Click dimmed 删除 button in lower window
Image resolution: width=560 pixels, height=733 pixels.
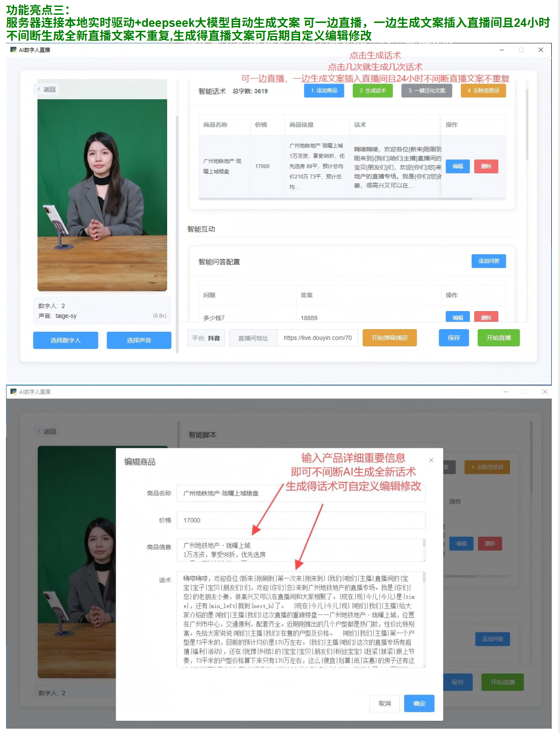[490, 543]
